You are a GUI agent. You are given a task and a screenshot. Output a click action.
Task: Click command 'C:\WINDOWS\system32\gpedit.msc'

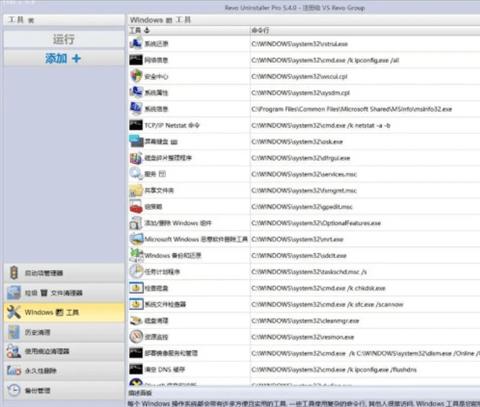point(302,207)
